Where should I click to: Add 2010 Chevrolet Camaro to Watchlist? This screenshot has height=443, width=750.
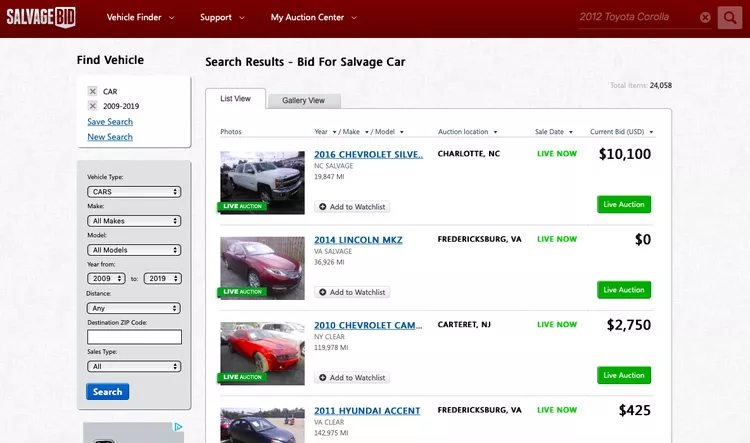[x=352, y=377]
